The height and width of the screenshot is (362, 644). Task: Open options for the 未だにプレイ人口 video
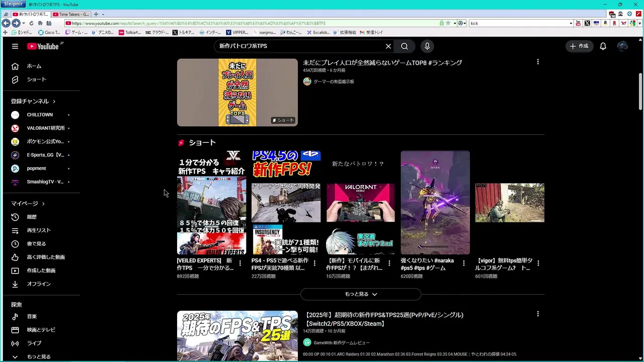coord(538,62)
